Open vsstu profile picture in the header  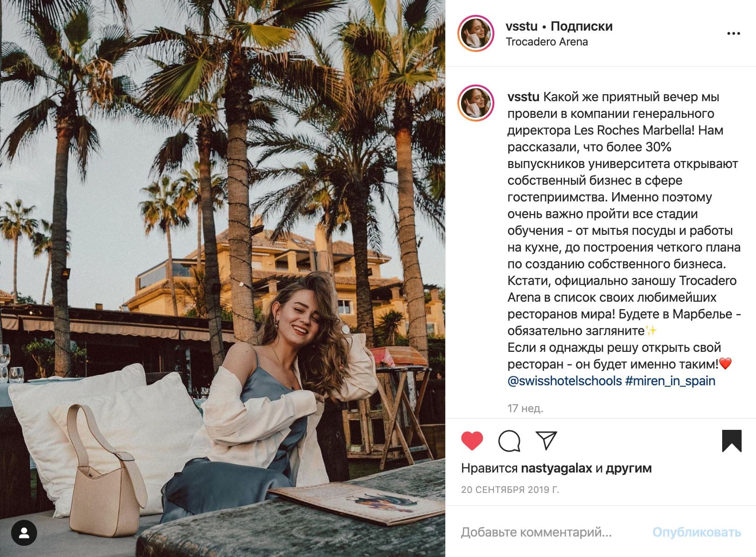point(475,33)
